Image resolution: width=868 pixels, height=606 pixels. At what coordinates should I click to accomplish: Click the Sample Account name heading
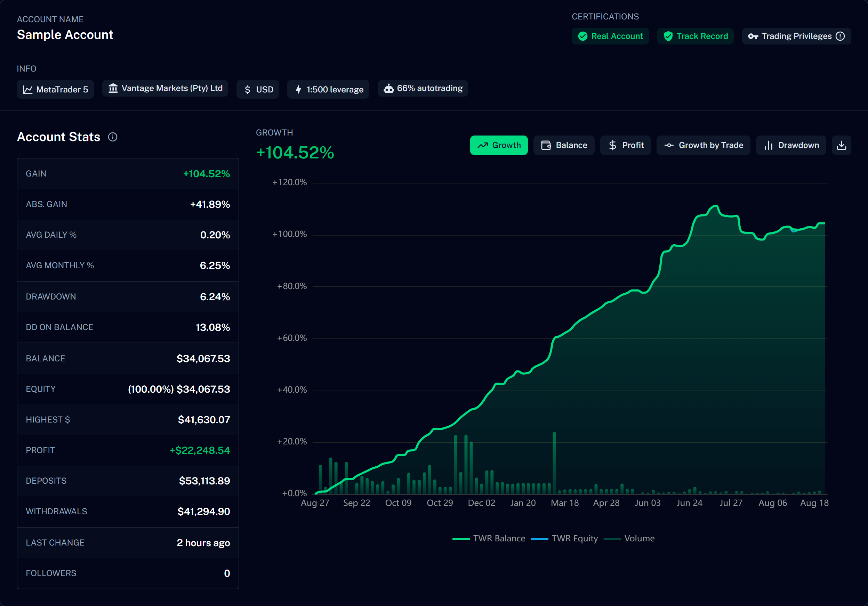click(x=65, y=35)
